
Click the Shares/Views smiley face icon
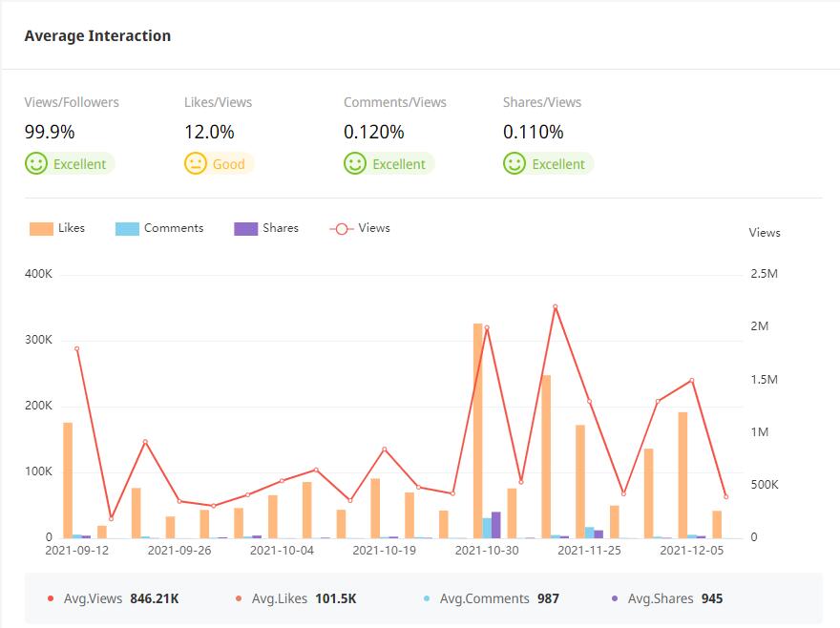click(514, 163)
